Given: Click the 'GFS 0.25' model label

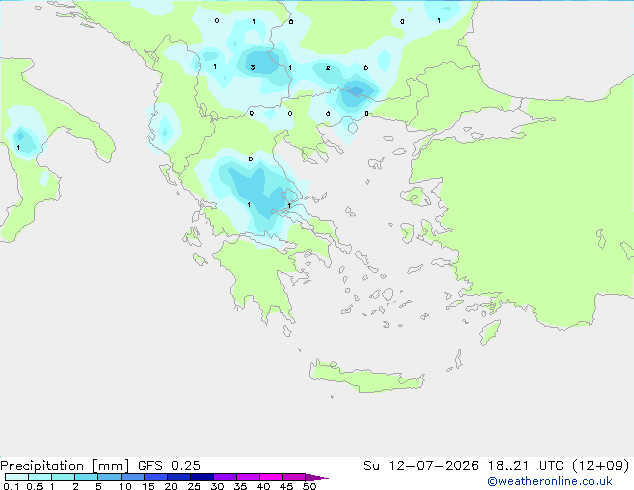Looking at the screenshot, I should (169, 466).
